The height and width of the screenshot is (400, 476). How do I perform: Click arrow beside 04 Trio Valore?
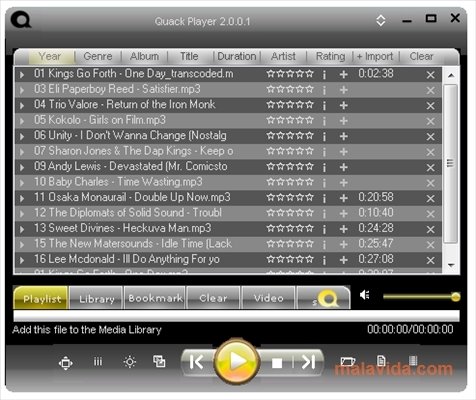point(22,105)
